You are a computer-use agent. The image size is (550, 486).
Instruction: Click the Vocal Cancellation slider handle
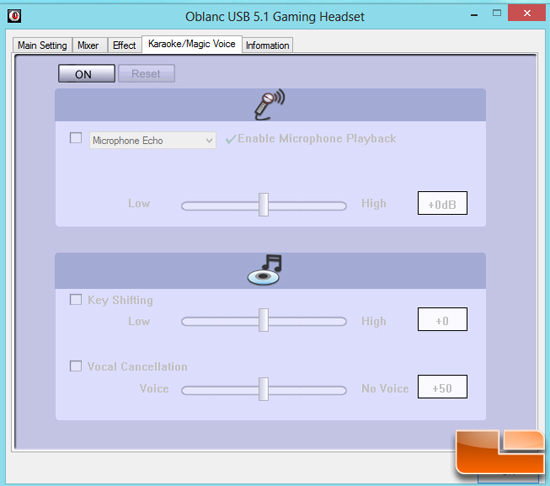click(263, 389)
